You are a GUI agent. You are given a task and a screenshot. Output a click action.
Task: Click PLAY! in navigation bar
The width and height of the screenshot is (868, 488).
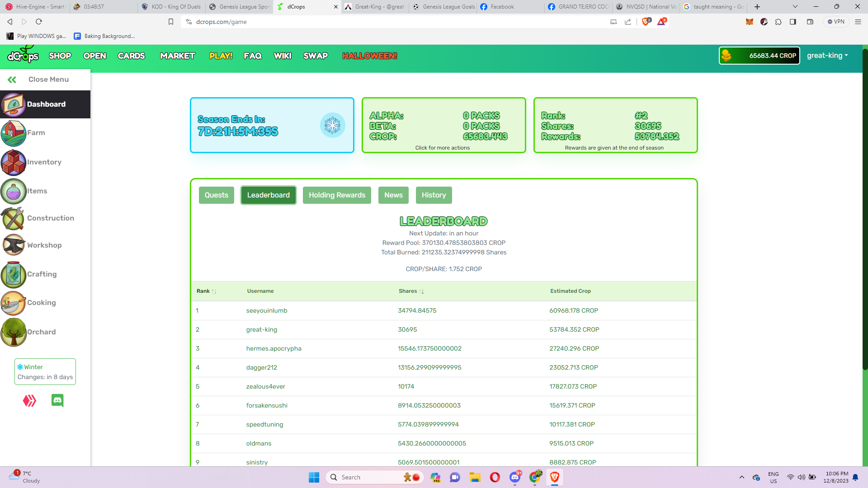tap(221, 56)
